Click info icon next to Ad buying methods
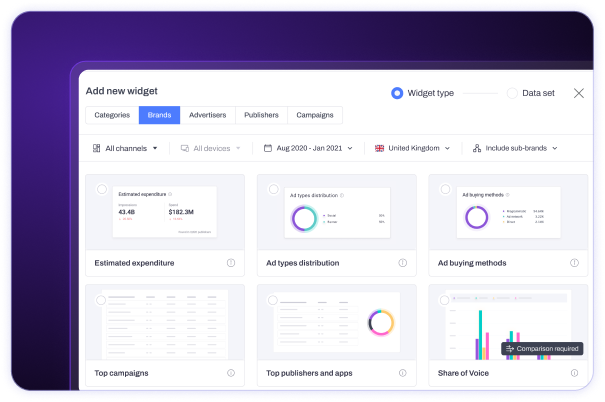The width and height of the screenshot is (605, 402). pos(575,263)
